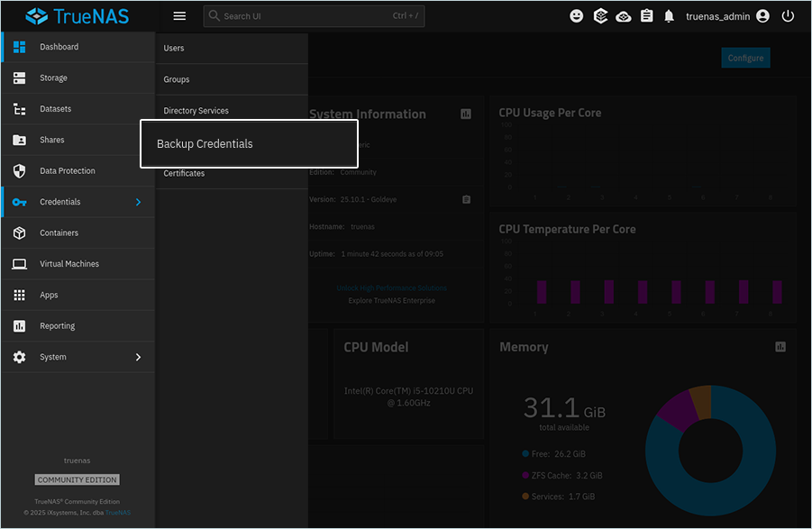Click the TrueNAS logo
The image size is (812, 529).
click(78, 16)
